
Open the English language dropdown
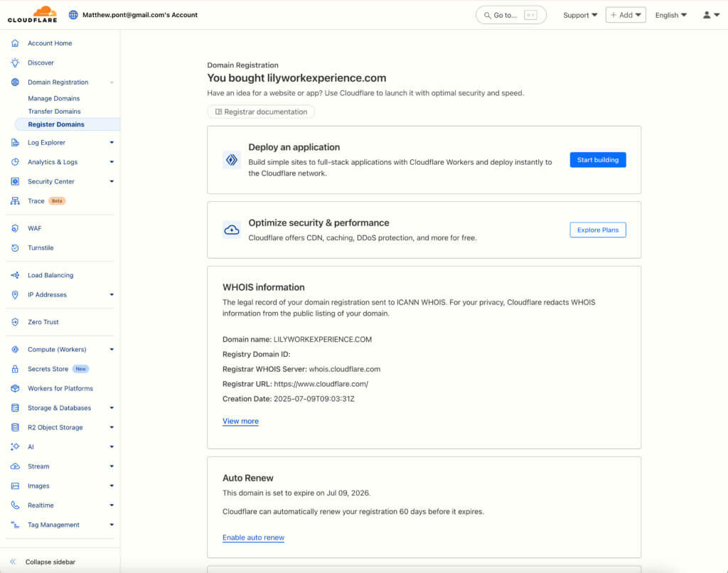click(x=671, y=16)
